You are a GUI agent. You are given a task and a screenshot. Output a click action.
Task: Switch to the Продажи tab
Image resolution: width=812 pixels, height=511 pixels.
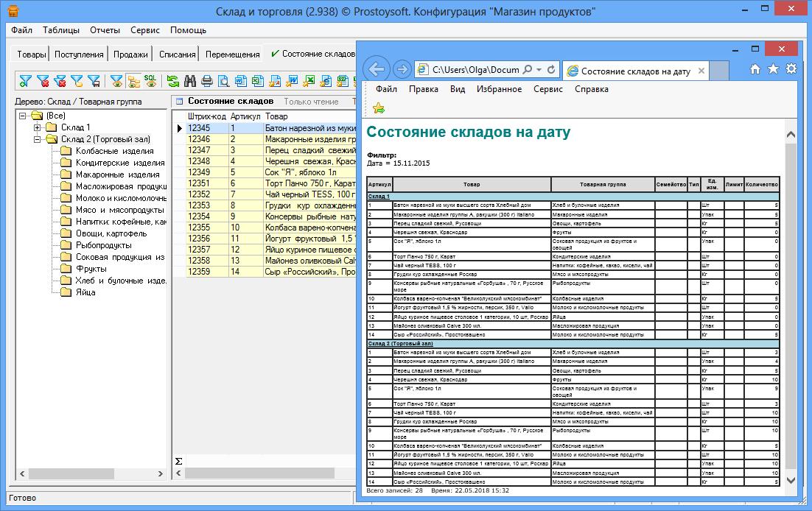pos(131,54)
